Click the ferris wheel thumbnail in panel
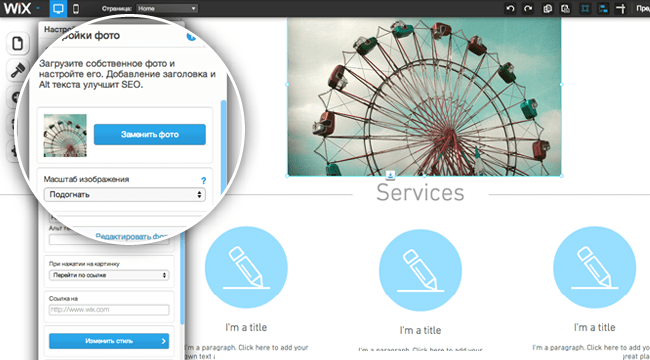This screenshot has height=360, width=650. pos(65,135)
